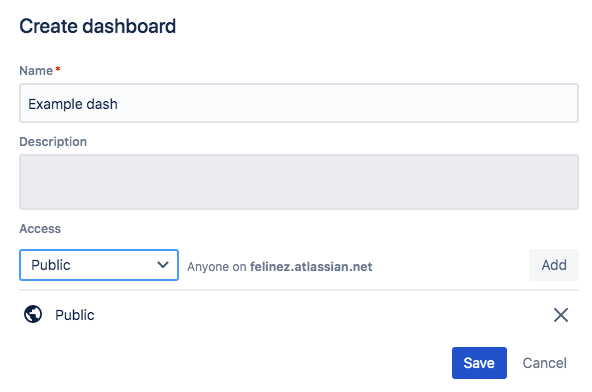The height and width of the screenshot is (392, 592).
Task: Click the Create dashboard heading
Action: (97, 26)
